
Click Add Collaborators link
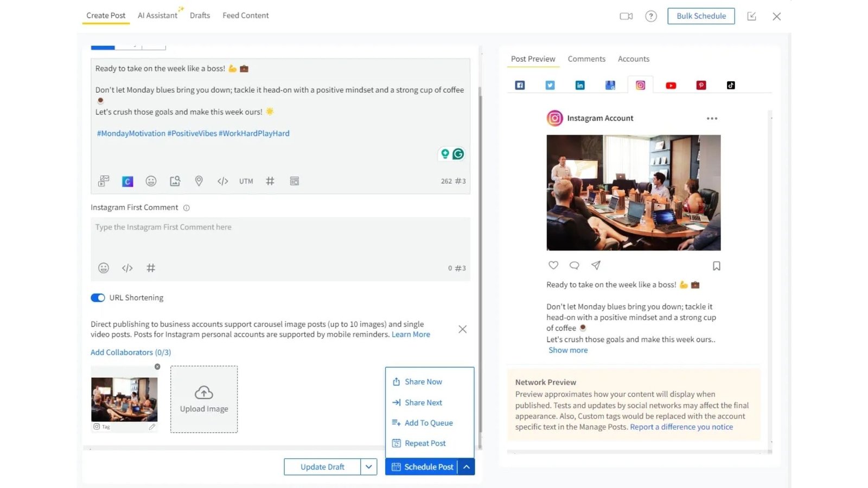click(x=131, y=352)
